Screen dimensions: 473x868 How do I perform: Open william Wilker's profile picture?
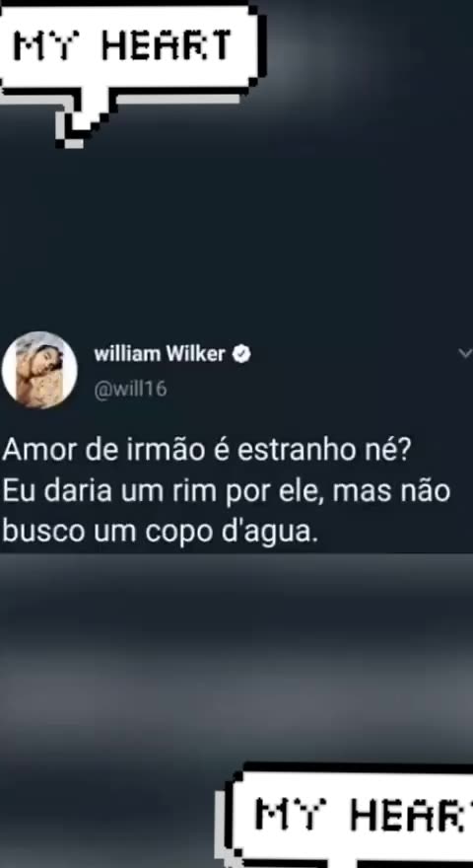coord(39,370)
